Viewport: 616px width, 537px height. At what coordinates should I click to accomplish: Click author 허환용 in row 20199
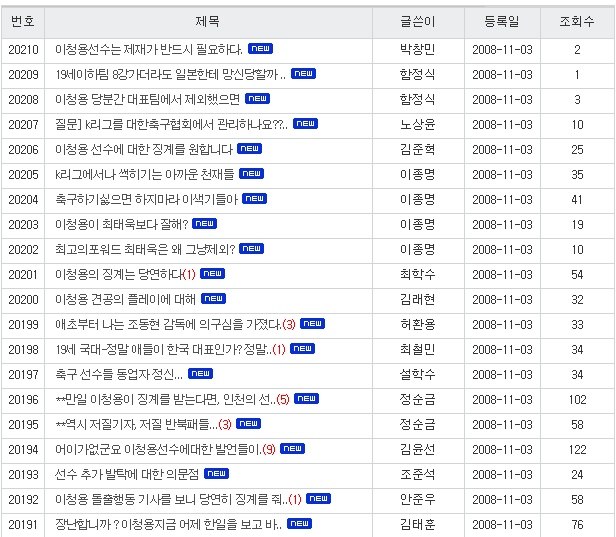[x=418, y=324]
